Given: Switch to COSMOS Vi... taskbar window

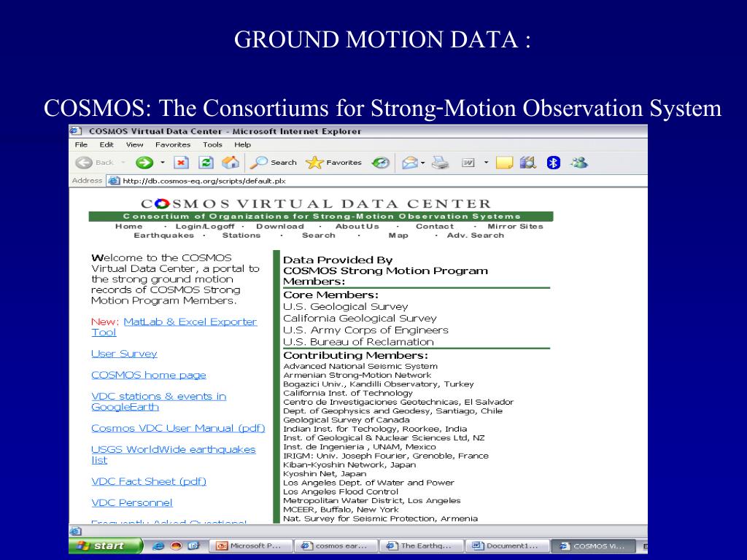Looking at the screenshot, I should tap(594, 546).
